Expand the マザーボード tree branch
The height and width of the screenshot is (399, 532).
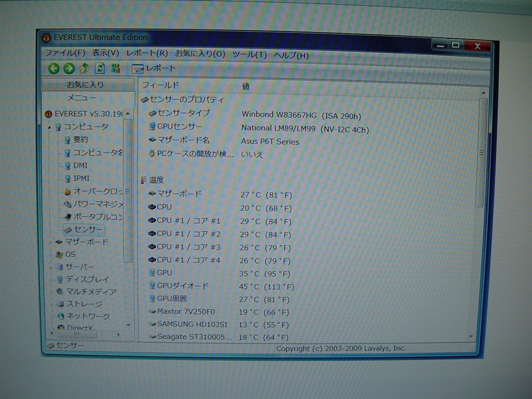click(x=51, y=242)
